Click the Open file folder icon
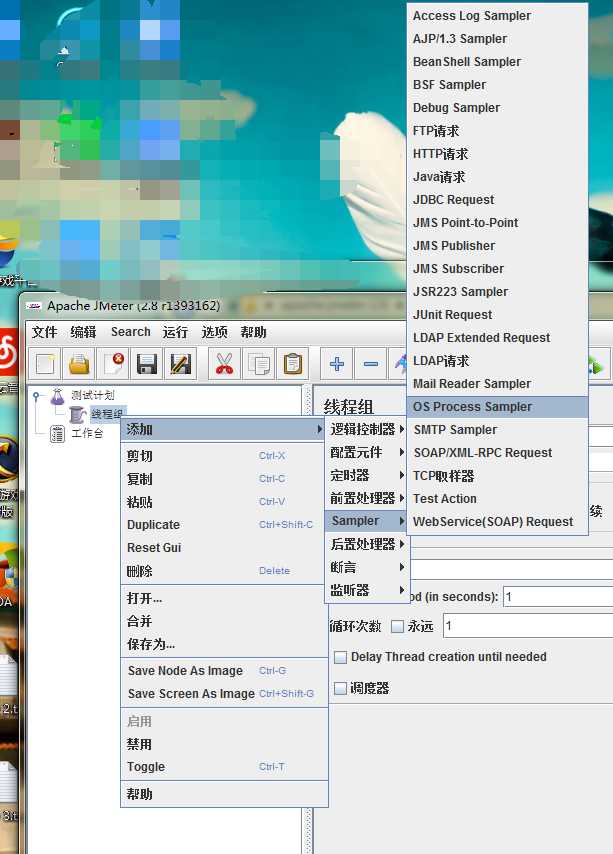Image resolution: width=613 pixels, height=854 pixels. (79, 363)
